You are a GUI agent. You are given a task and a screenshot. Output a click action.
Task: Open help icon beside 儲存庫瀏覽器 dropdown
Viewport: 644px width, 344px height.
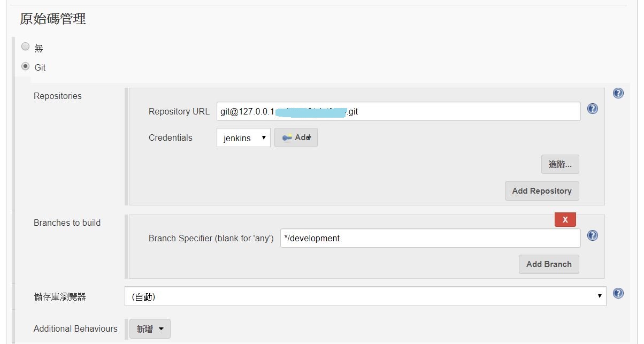click(x=618, y=293)
